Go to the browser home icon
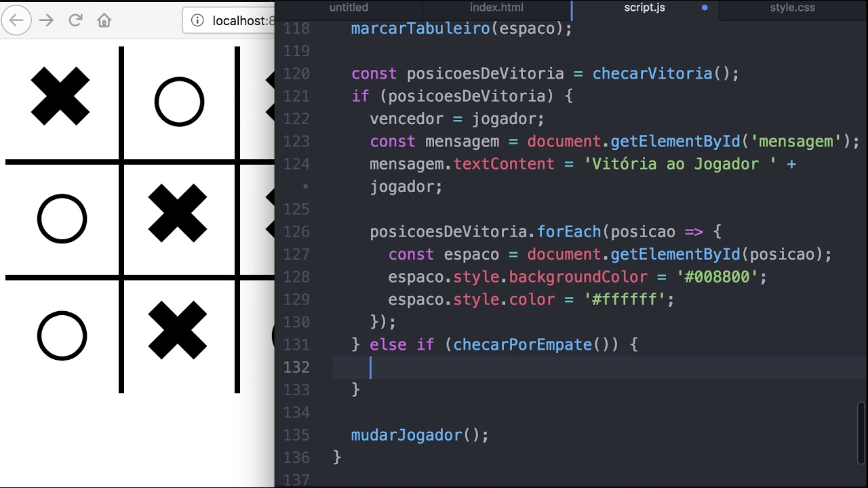The width and height of the screenshot is (868, 488). pyautogui.click(x=104, y=20)
